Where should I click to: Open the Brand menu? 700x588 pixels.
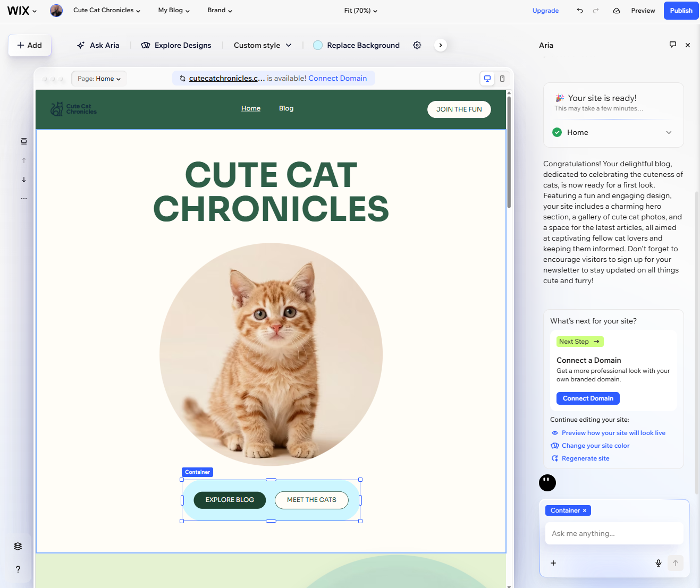tap(220, 10)
